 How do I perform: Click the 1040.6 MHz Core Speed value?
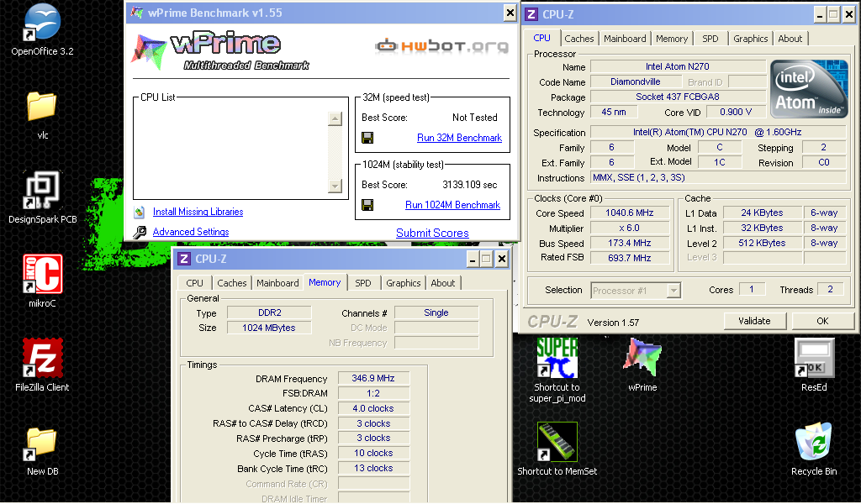click(629, 213)
